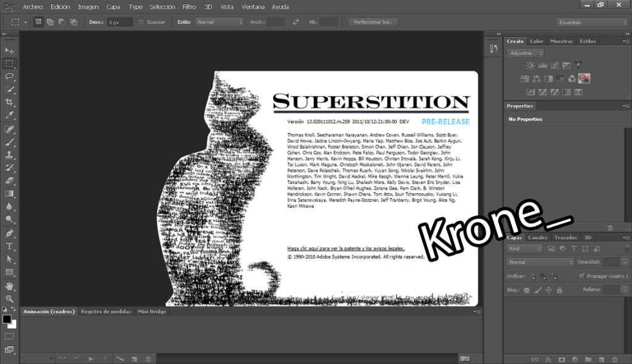Switch to the Mini Bridge tab

click(x=152, y=312)
